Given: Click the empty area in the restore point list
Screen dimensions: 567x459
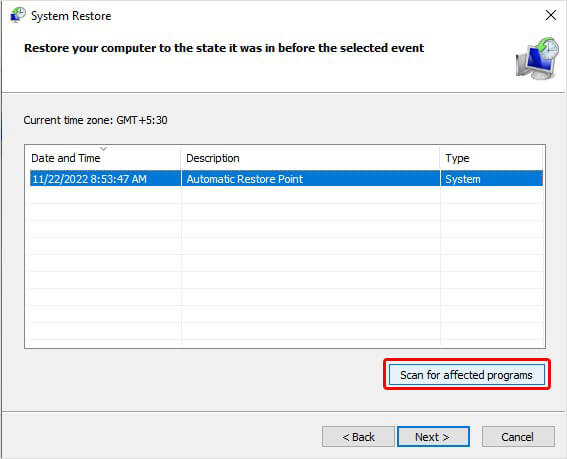Looking at the screenshot, I should 286,268.
